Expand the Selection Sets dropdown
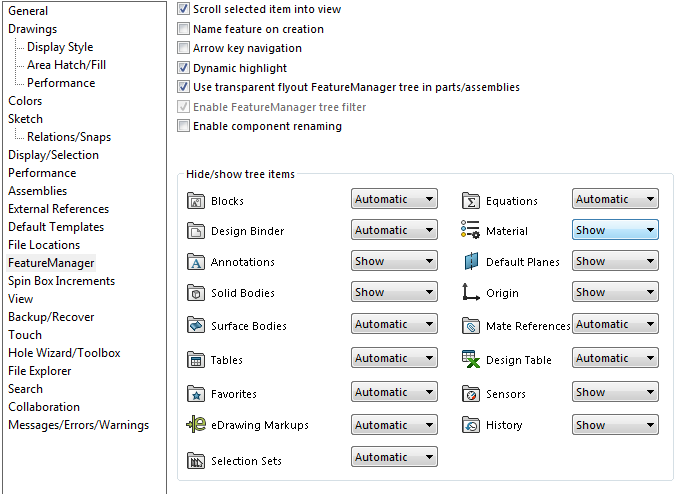Image resolution: width=693 pixels, height=494 pixels. tap(394, 457)
